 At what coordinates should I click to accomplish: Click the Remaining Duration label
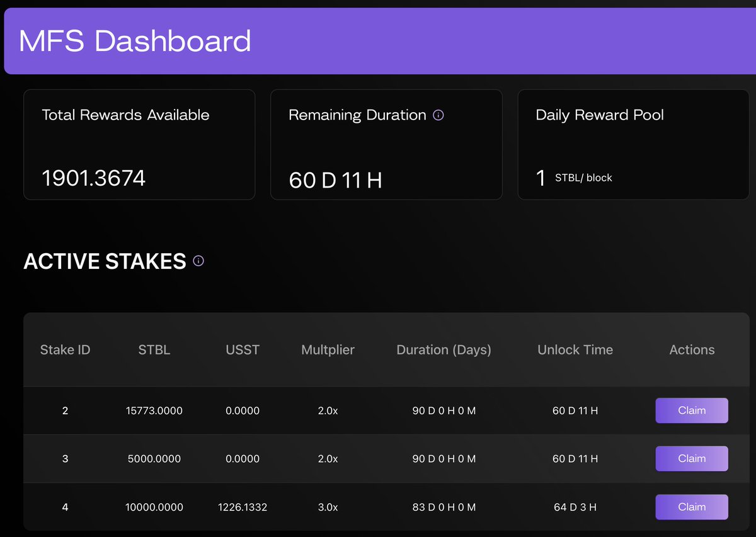pos(357,115)
